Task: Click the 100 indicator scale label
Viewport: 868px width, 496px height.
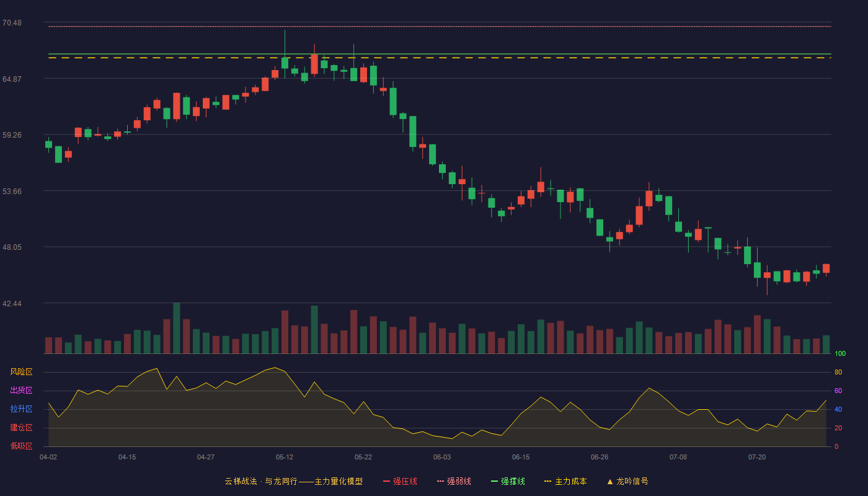Action: tap(840, 353)
